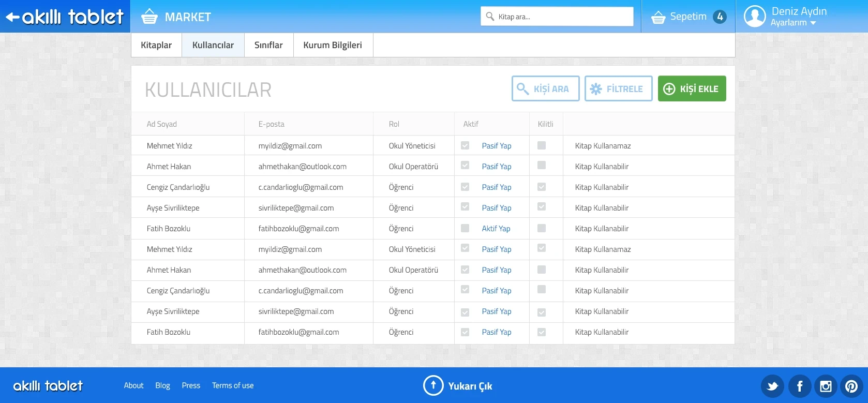Screen dimensions: 868x403
Task: Open the Instagram social icon
Action: click(826, 386)
